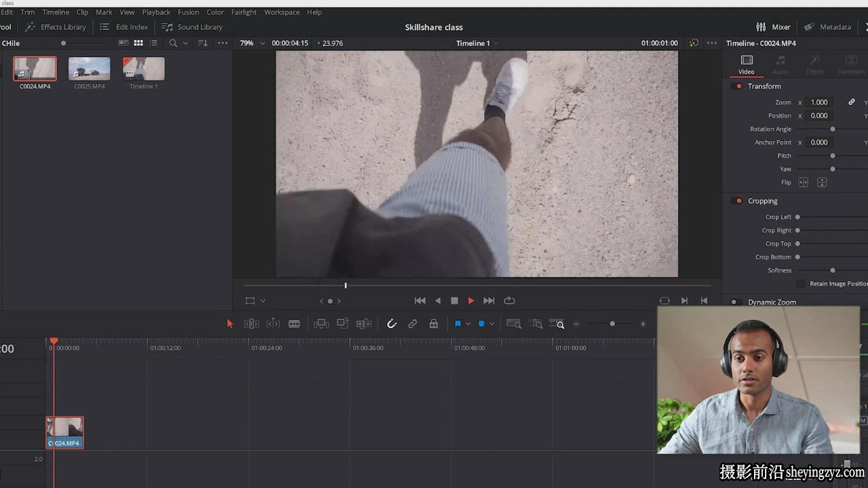Click the Flip vertical icon
The image size is (868, 488).
click(822, 182)
